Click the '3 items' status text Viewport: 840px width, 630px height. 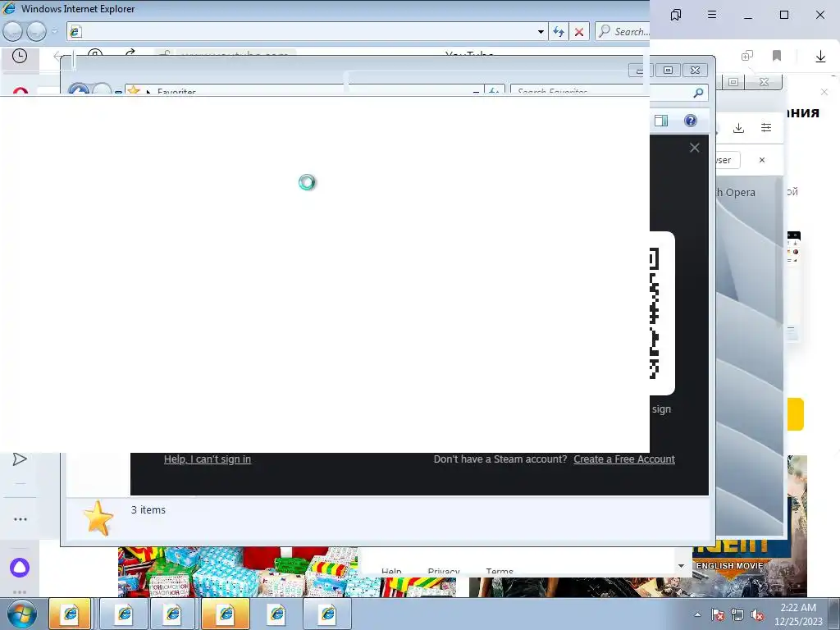tap(148, 510)
